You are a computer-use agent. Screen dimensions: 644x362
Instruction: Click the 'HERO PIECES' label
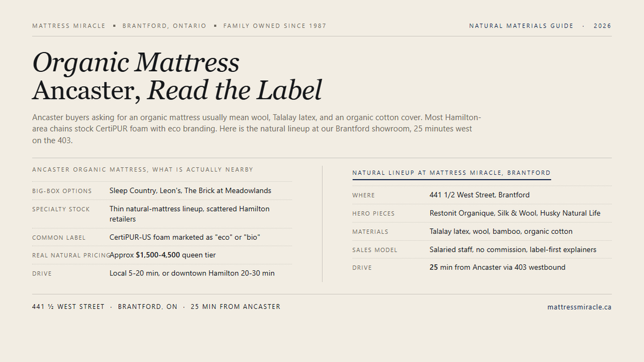coord(374,213)
